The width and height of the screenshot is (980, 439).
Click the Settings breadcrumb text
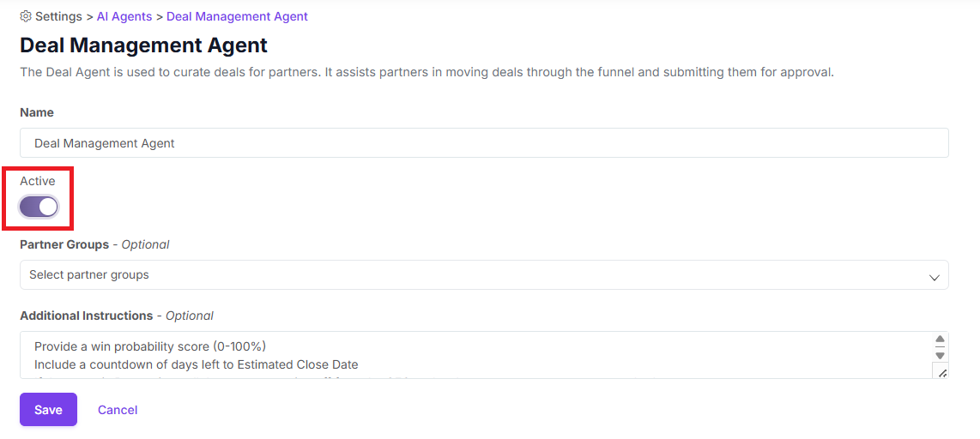click(58, 16)
